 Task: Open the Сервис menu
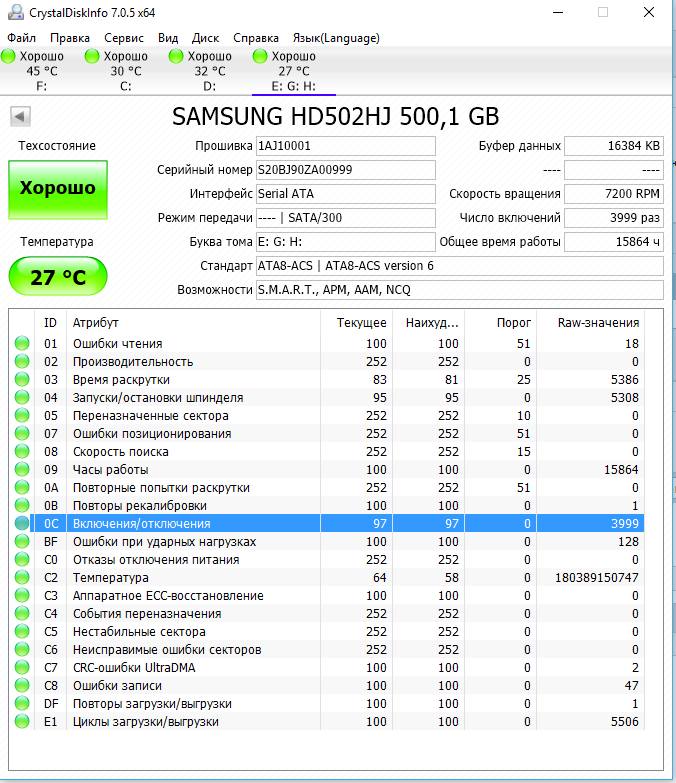[124, 38]
